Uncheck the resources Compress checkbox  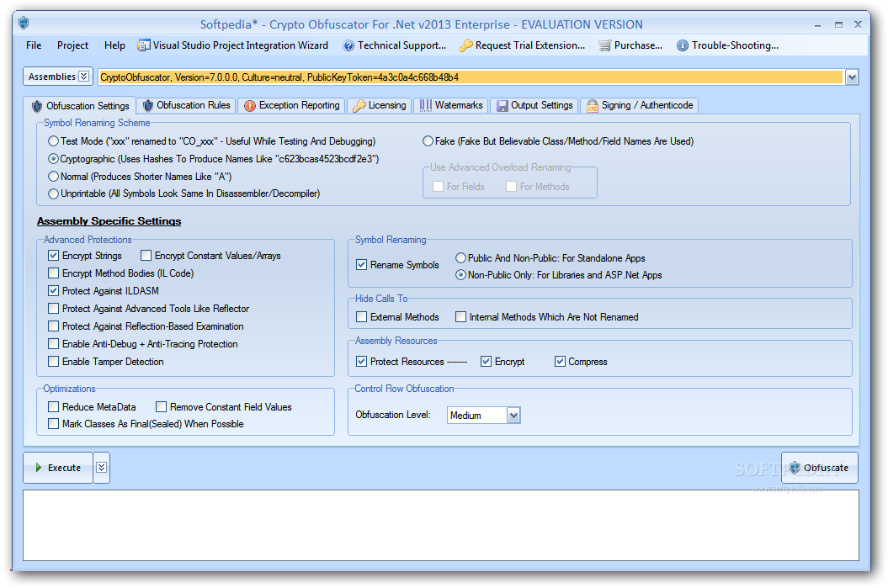click(560, 362)
